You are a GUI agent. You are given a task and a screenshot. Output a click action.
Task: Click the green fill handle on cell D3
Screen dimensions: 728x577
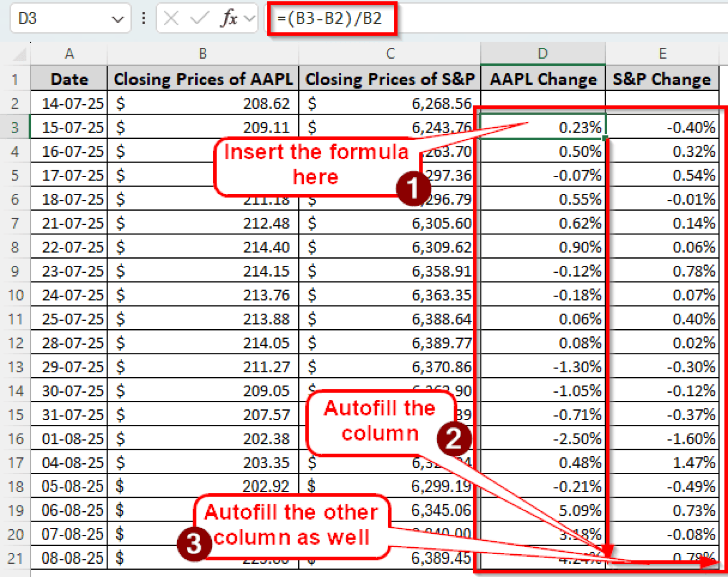point(605,138)
